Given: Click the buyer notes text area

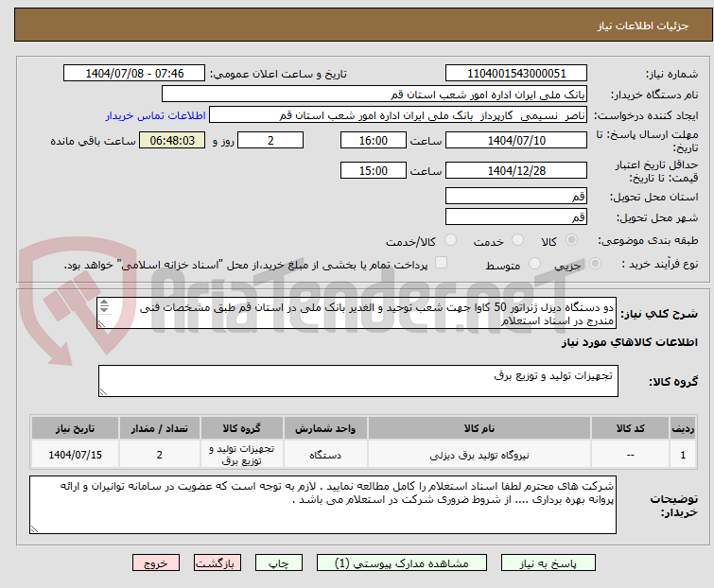Looking at the screenshot, I should [x=322, y=505].
